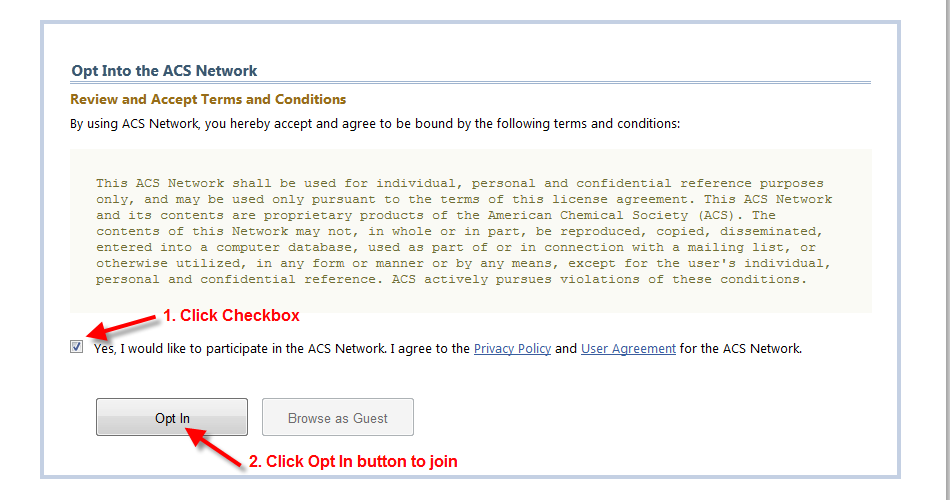Click "for the ACS Network." after User Agreement

(741, 349)
